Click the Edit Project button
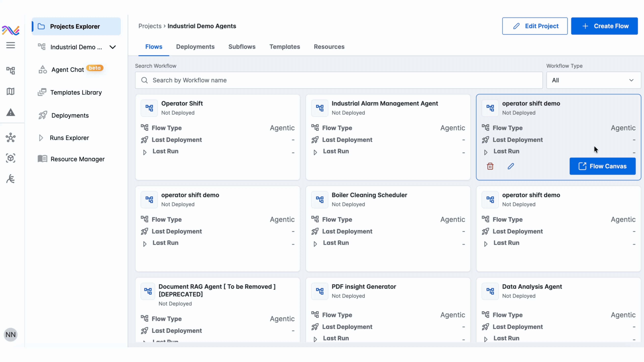 (534, 26)
